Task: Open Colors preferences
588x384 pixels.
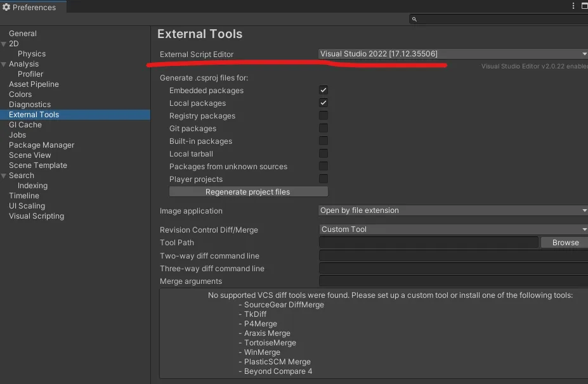Action: coord(20,94)
